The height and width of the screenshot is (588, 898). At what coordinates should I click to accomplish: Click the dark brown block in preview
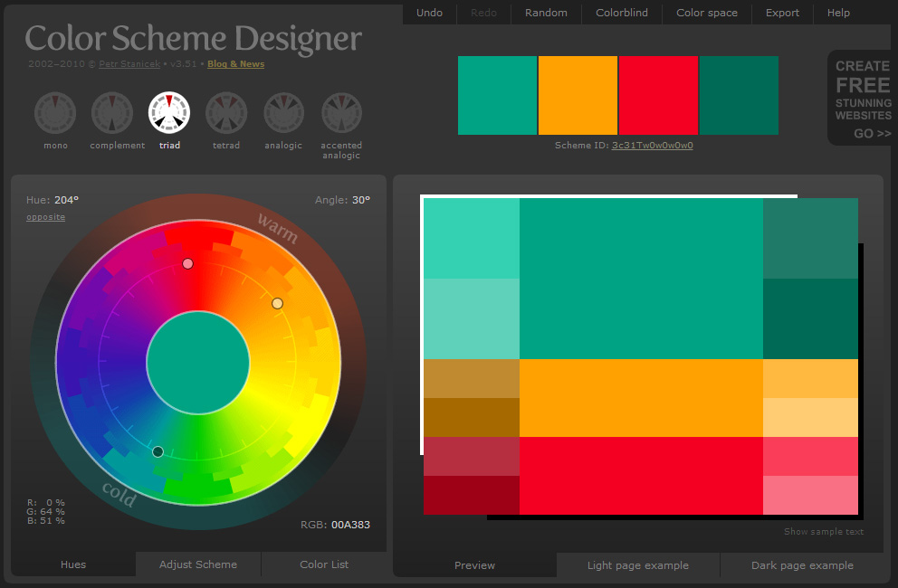pyautogui.click(x=472, y=417)
